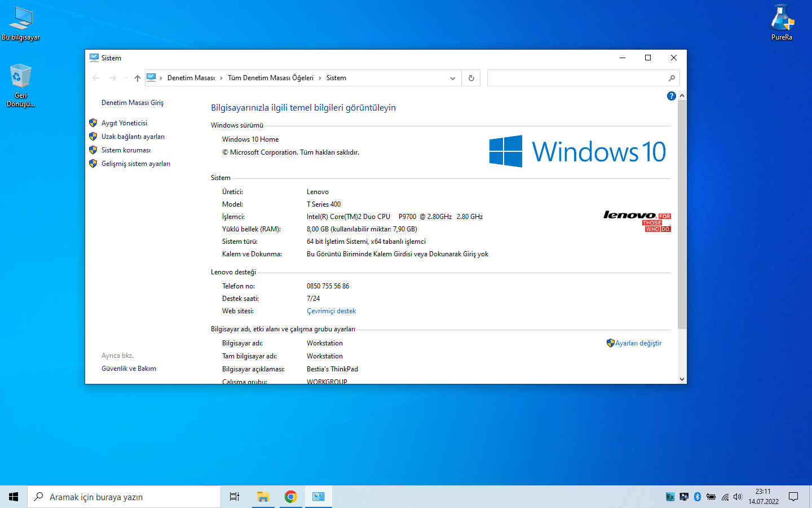Image resolution: width=812 pixels, height=508 pixels.
Task: Open Gelişmiş sistem ayarları
Action: (x=136, y=164)
